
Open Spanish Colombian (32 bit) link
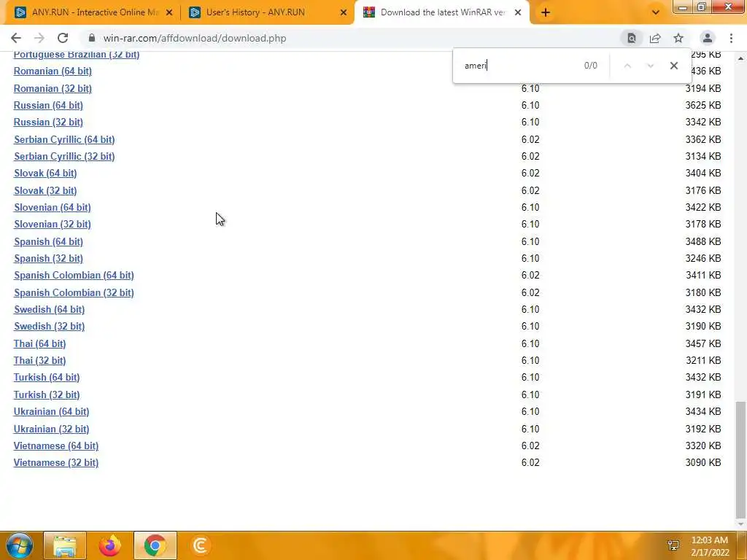coord(74,292)
